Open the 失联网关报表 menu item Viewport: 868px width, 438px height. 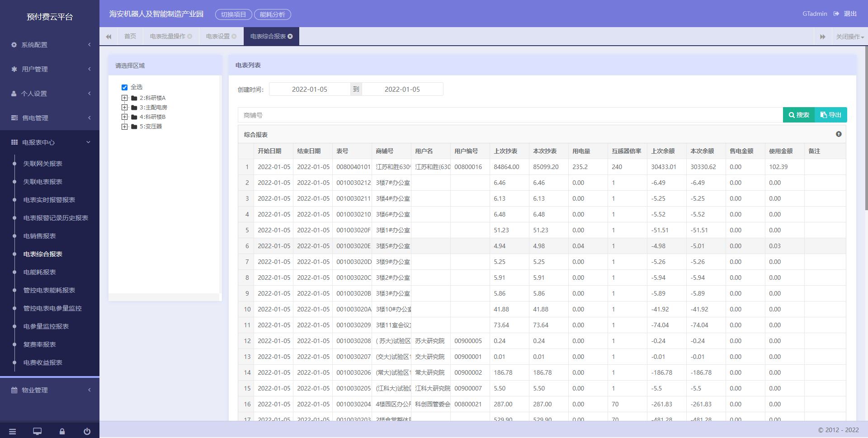click(x=43, y=164)
